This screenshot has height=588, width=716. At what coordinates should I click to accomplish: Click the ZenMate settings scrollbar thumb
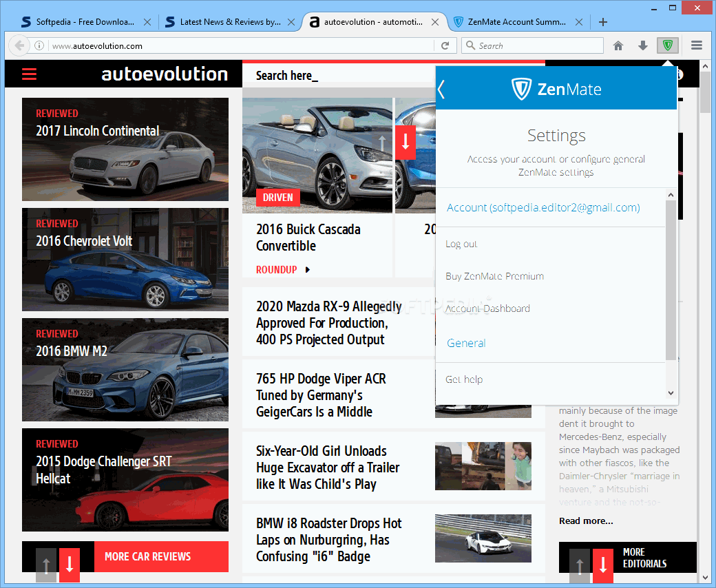pos(671,280)
